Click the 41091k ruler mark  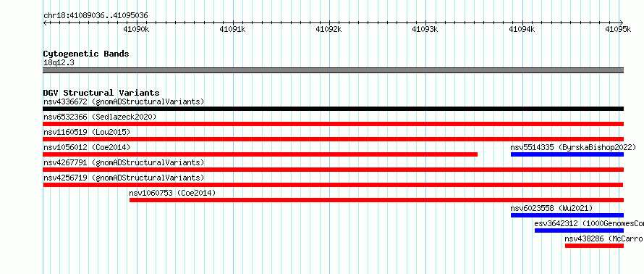233,29
